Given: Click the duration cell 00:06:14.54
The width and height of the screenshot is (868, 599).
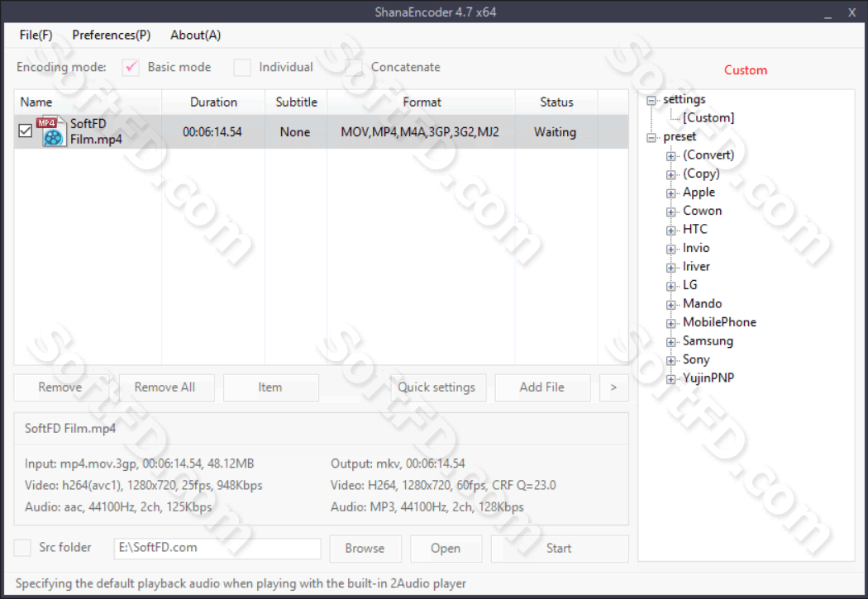Looking at the screenshot, I should (x=212, y=132).
